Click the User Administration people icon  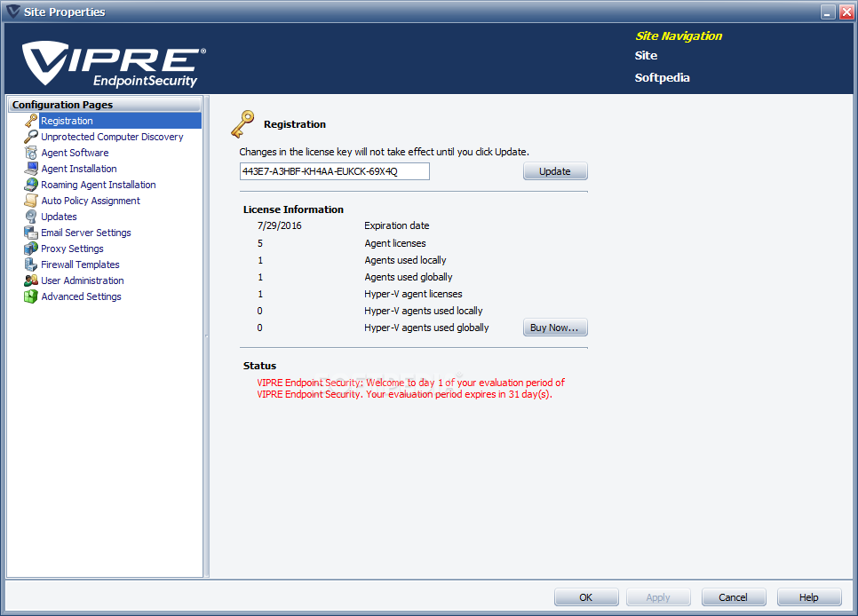(31, 280)
